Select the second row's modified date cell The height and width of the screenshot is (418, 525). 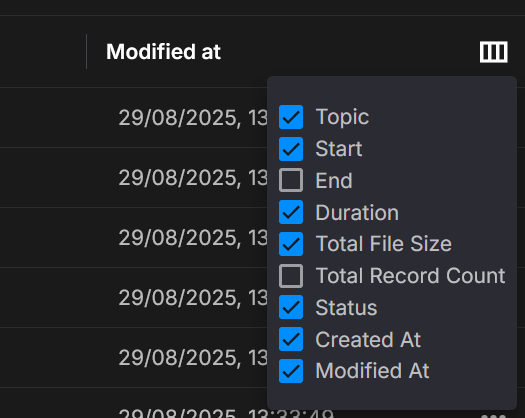point(193,178)
